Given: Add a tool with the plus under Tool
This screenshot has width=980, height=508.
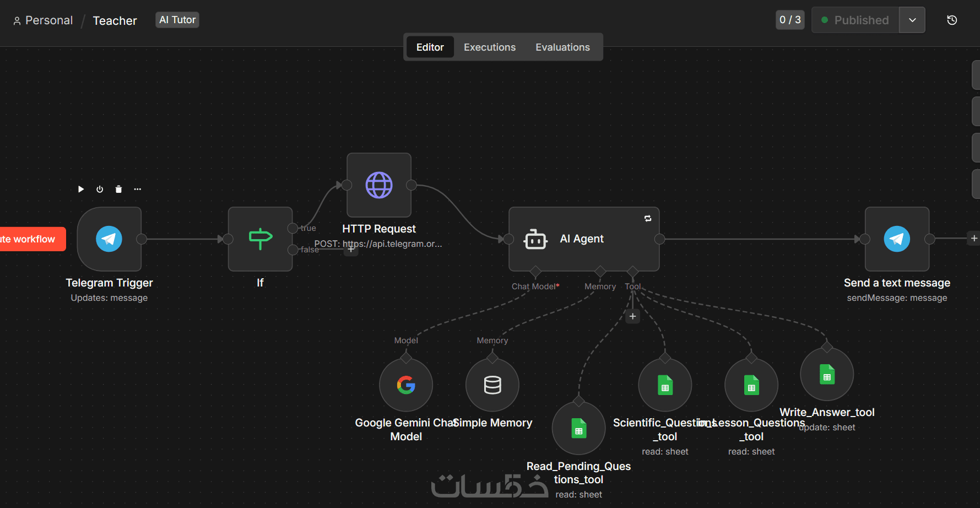Looking at the screenshot, I should point(632,316).
